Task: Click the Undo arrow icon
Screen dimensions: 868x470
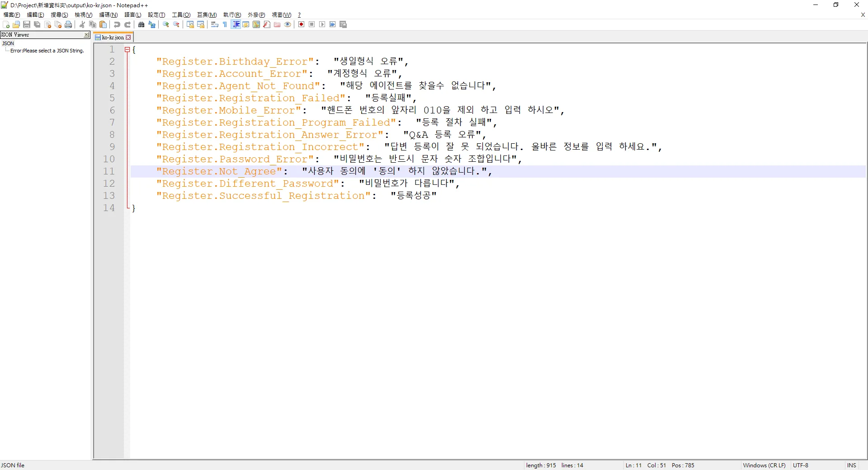Action: click(117, 24)
